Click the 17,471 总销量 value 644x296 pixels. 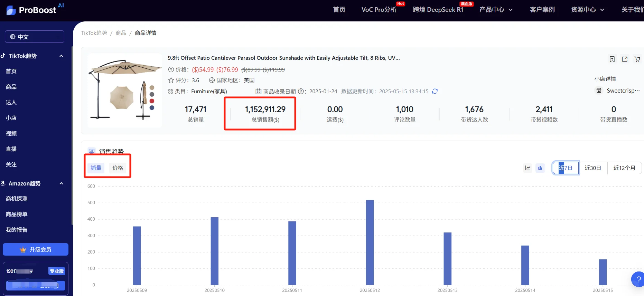[x=196, y=109]
